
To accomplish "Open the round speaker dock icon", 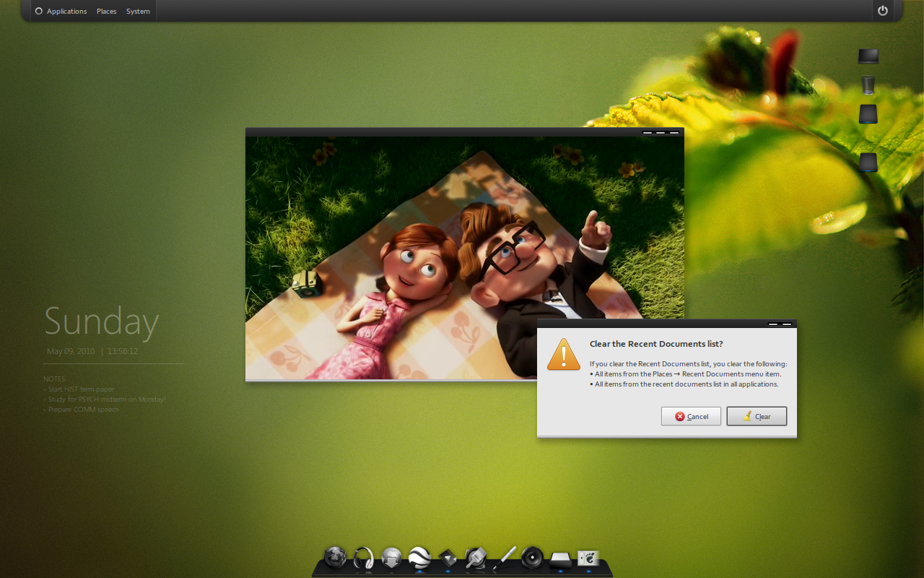I will 532,557.
